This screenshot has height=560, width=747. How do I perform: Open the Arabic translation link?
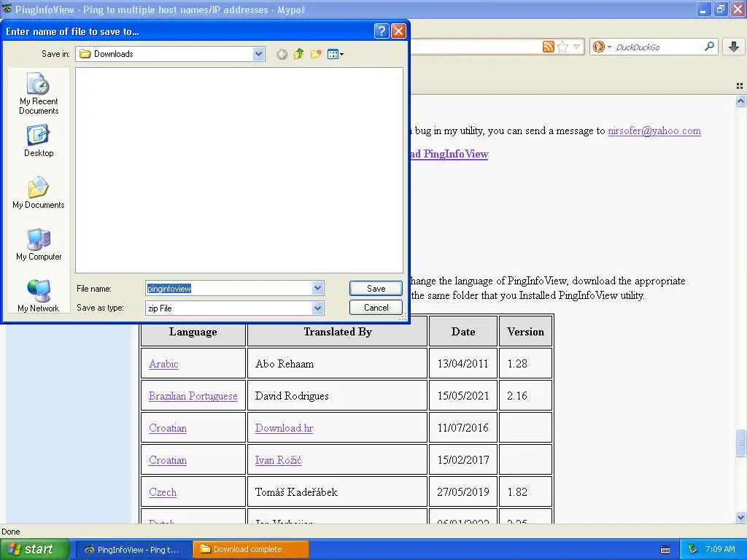tap(163, 364)
